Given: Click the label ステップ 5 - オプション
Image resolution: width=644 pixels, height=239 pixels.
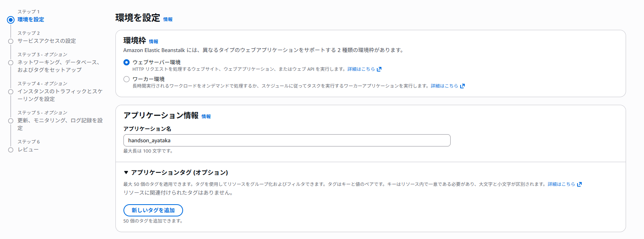Looking at the screenshot, I should coord(42,113).
